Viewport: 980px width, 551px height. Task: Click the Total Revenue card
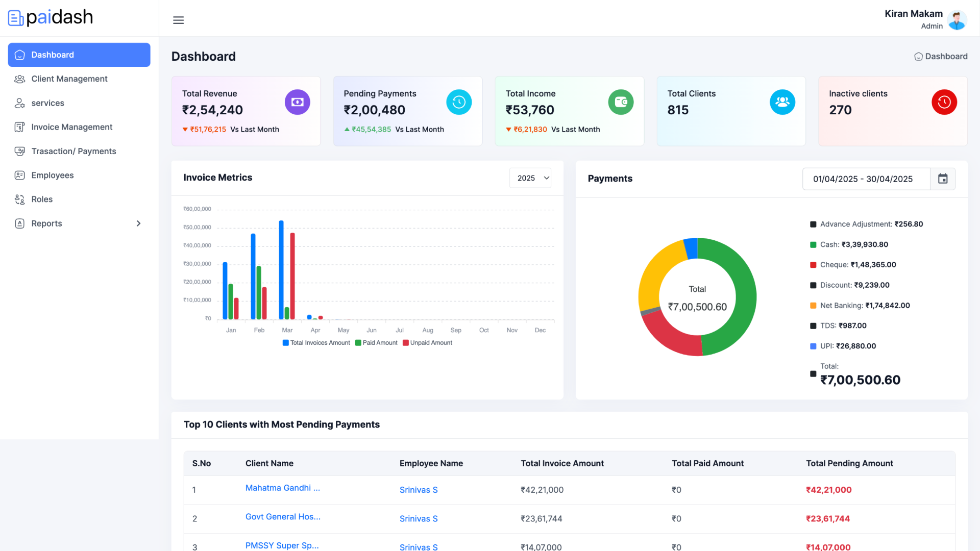point(246,111)
